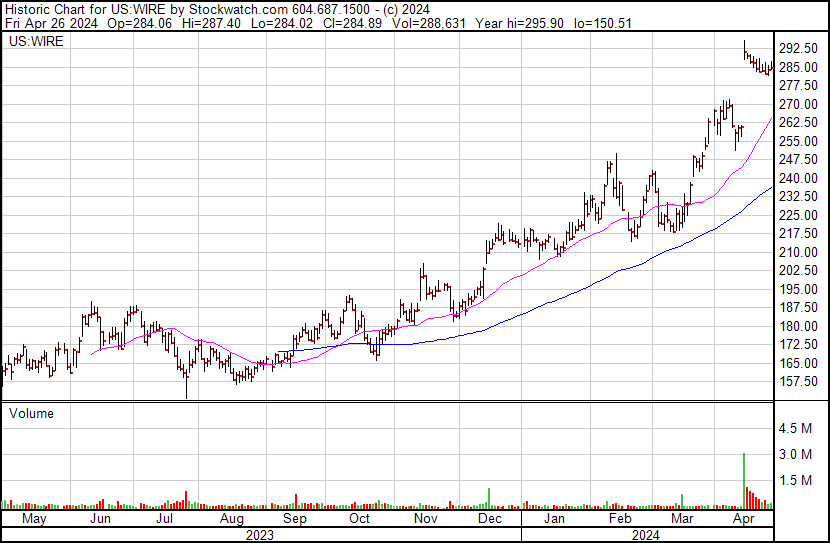This screenshot has height=543, width=830.
Task: Click the 1.5 M volume axis label
Action: pyautogui.click(x=795, y=481)
